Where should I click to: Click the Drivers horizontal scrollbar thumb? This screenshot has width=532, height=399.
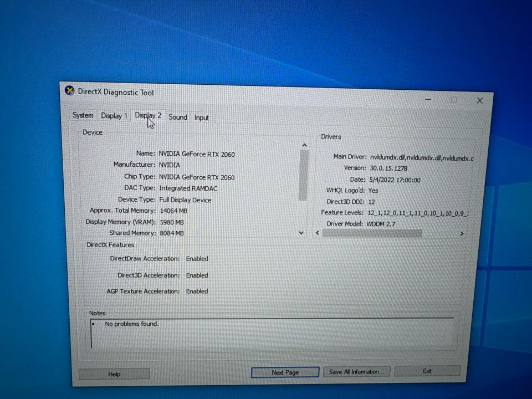[x=372, y=233]
